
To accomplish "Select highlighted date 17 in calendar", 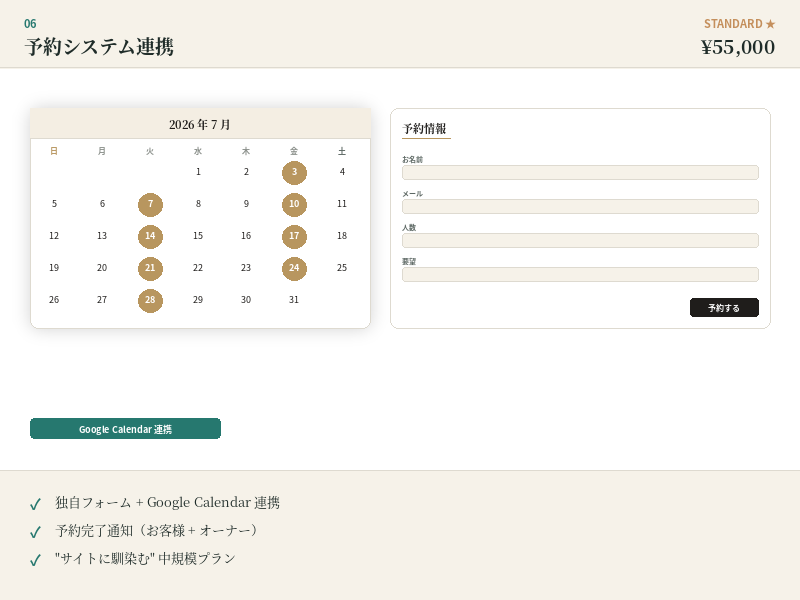I will pos(294,236).
